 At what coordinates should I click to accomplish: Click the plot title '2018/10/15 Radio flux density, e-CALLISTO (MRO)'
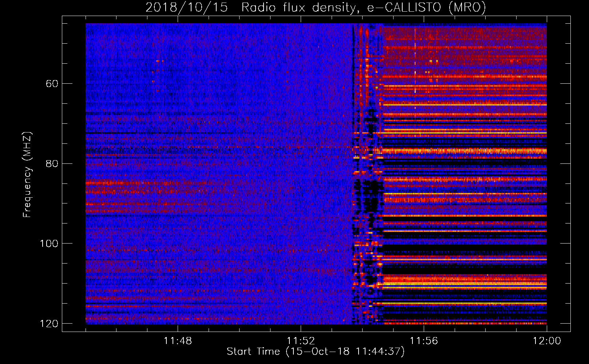click(x=316, y=7)
